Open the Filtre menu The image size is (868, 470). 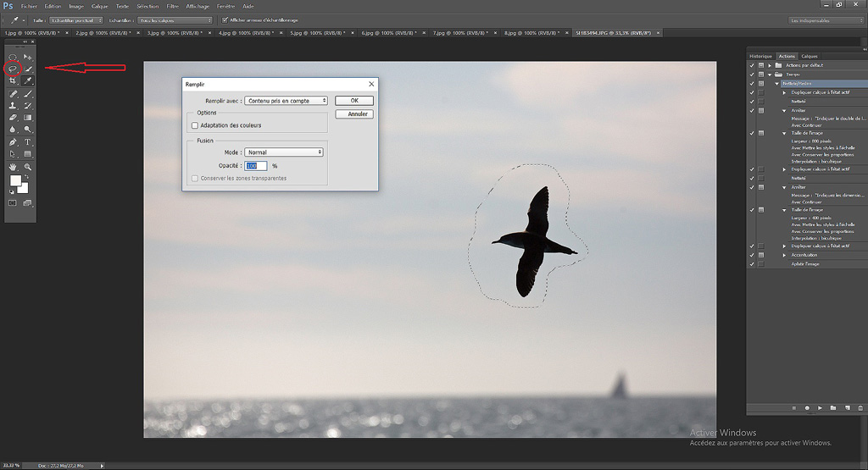[173, 6]
